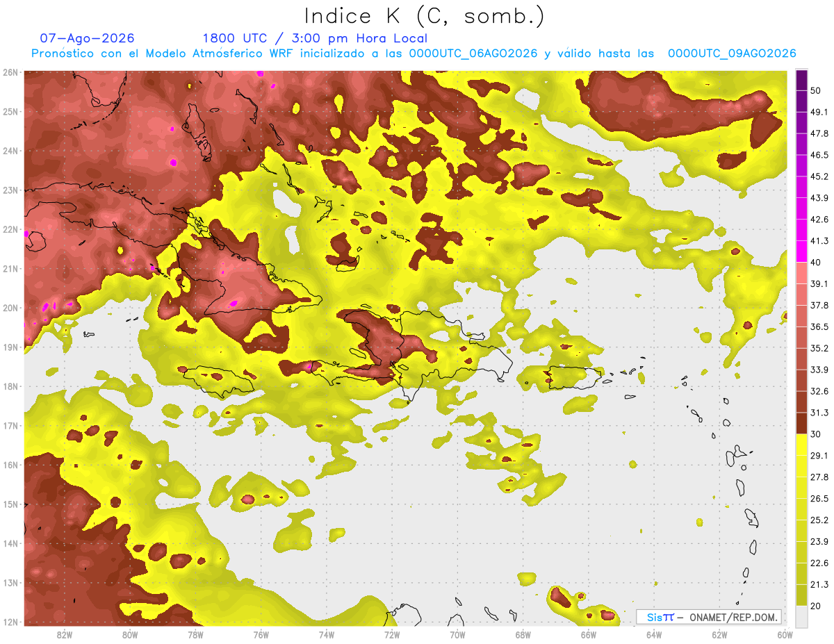Click the legend value "32.6"

(819, 391)
